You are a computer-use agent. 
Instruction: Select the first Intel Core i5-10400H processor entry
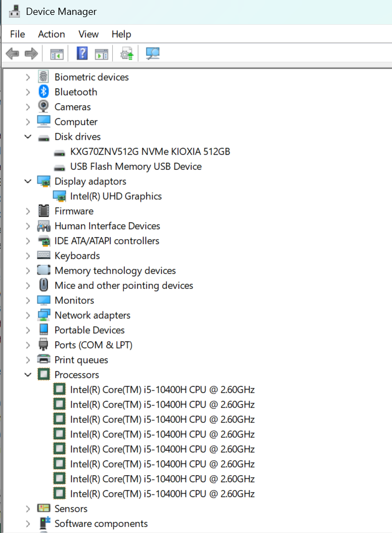coord(162,389)
